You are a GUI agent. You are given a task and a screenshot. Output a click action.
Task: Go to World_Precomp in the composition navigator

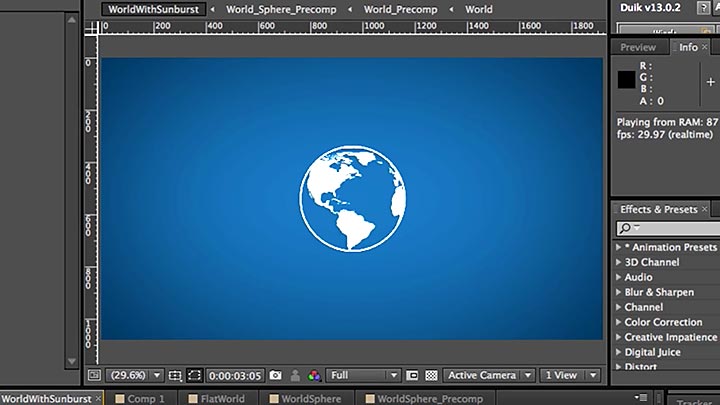tap(400, 9)
